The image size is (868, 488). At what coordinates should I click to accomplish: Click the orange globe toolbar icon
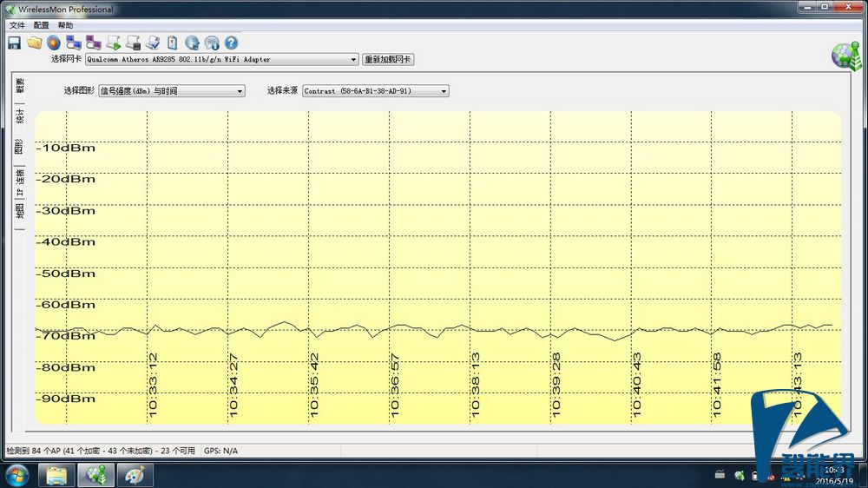click(x=54, y=43)
